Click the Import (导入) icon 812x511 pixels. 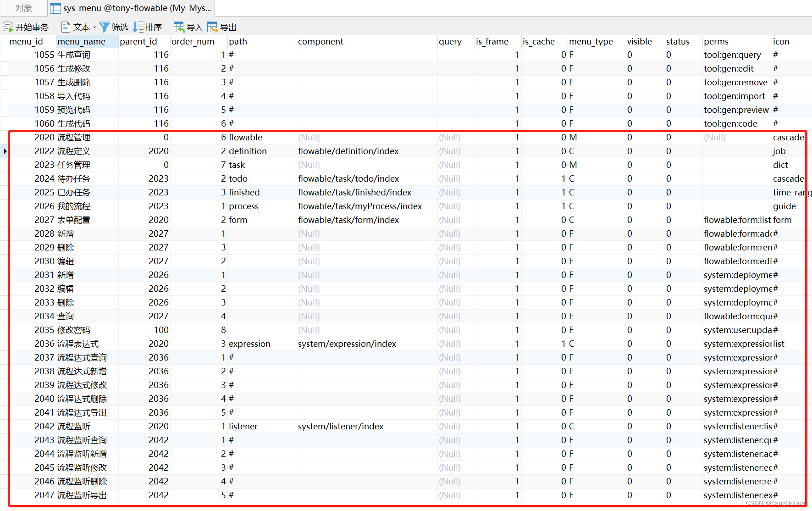(179, 27)
